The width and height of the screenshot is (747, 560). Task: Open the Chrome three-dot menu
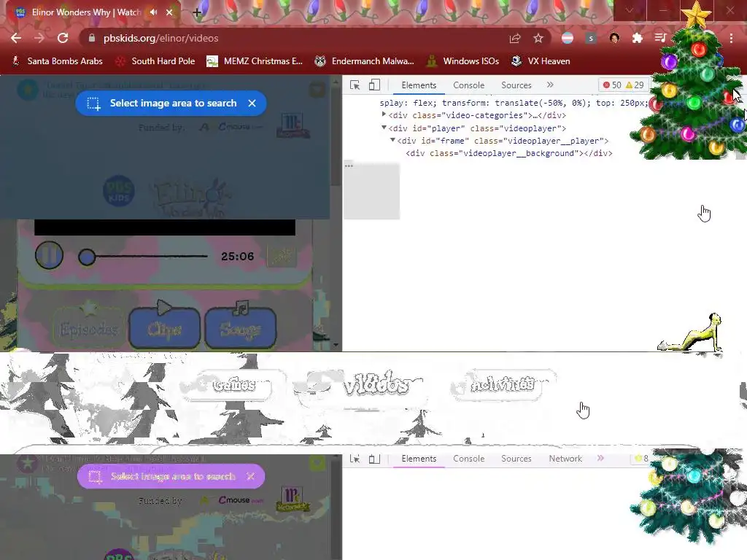pyautogui.click(x=731, y=38)
